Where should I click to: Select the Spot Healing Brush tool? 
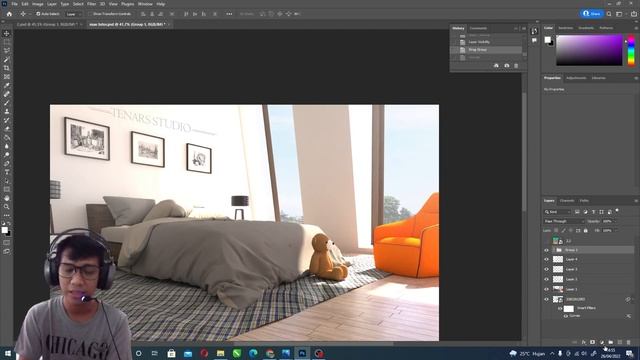(7, 94)
